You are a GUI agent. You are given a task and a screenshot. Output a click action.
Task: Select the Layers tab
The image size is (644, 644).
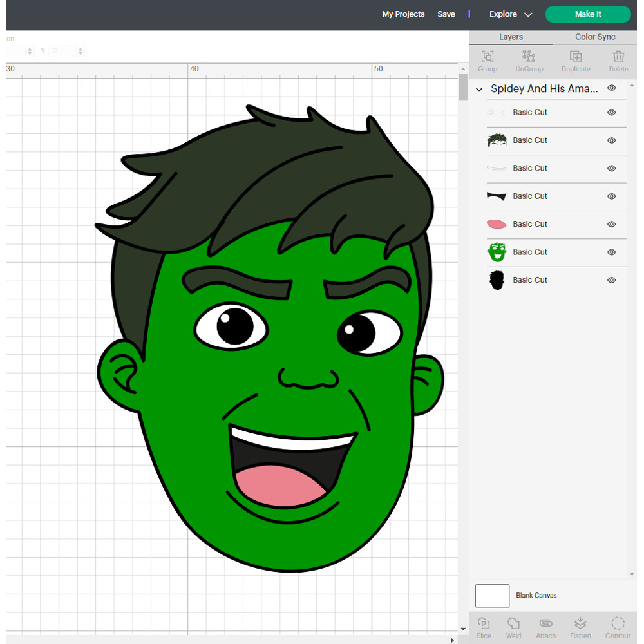tap(511, 37)
